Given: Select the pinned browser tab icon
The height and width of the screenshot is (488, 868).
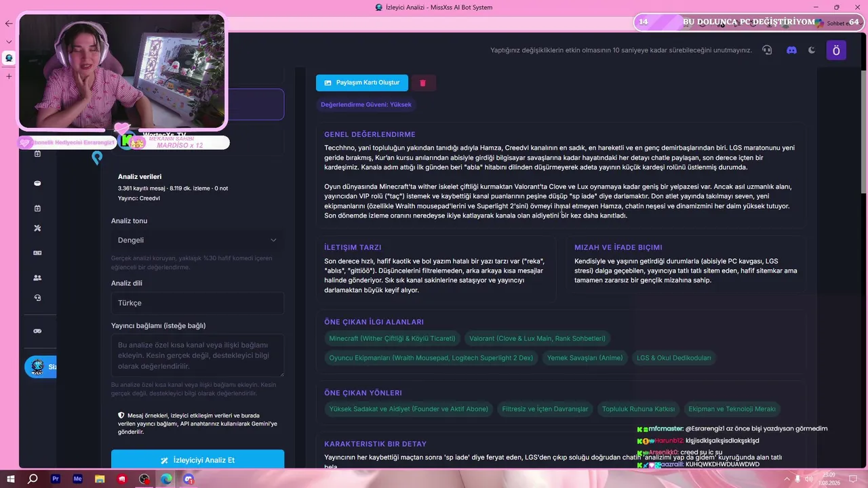Looking at the screenshot, I should pyautogui.click(x=9, y=58).
